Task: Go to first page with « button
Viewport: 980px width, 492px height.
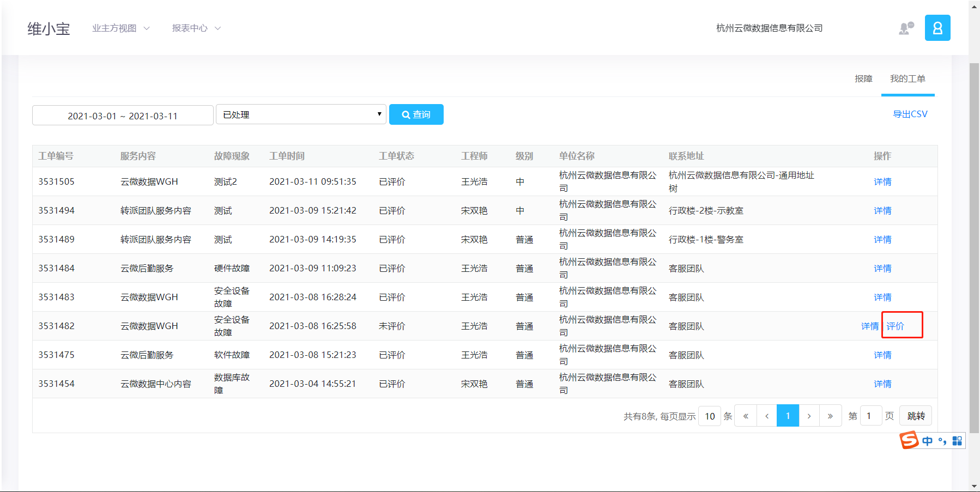Action: click(746, 416)
